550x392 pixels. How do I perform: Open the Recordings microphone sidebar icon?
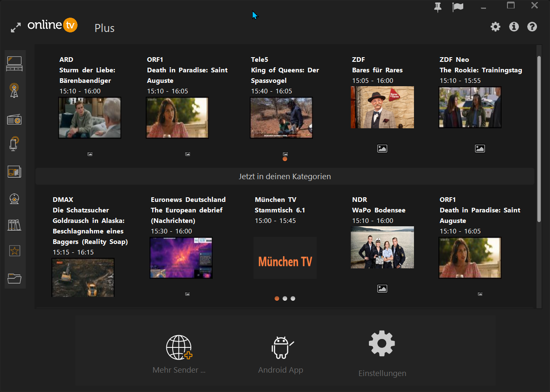point(14,143)
